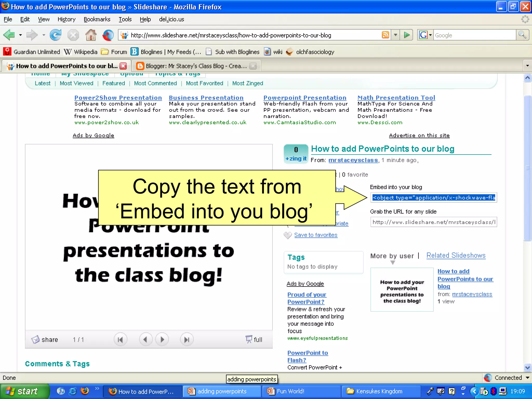
Task: Expand the quick launch overflow chevron
Action: (97, 388)
